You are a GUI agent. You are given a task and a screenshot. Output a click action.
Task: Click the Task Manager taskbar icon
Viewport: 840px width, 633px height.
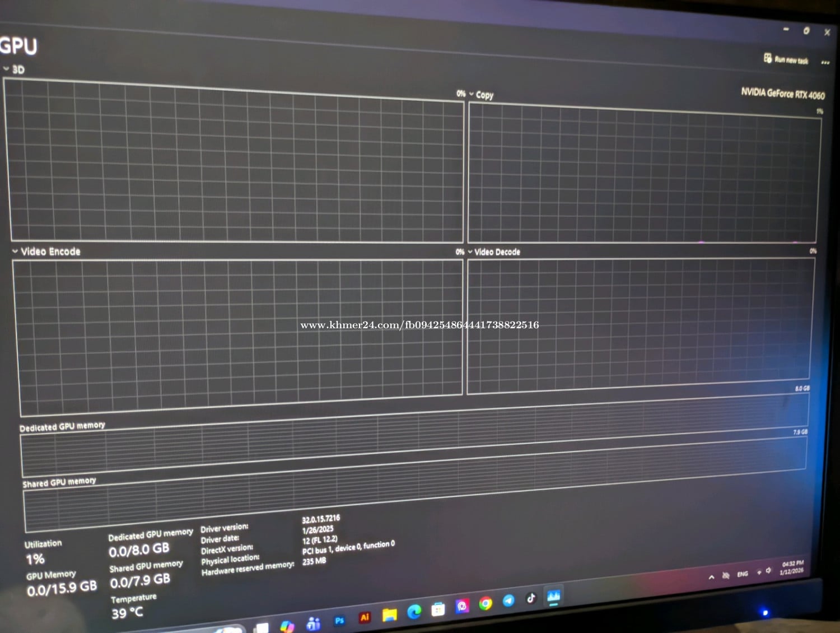pyautogui.click(x=553, y=596)
